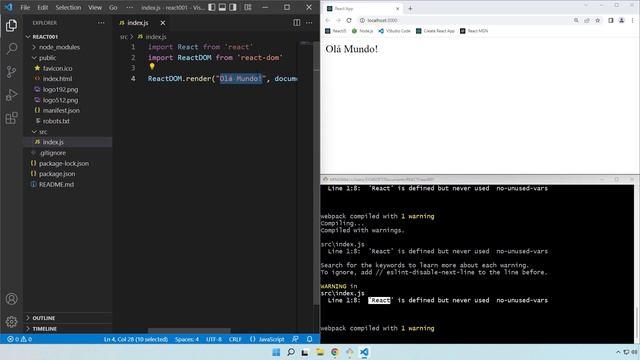Select the index.js editor tab
640x360 pixels.
138,23
